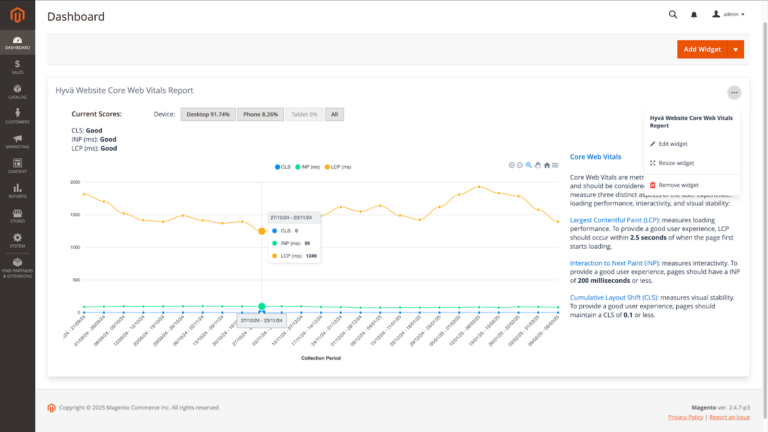768x432 pixels.
Task: Choose Remove widget from the menu
Action: [674, 185]
